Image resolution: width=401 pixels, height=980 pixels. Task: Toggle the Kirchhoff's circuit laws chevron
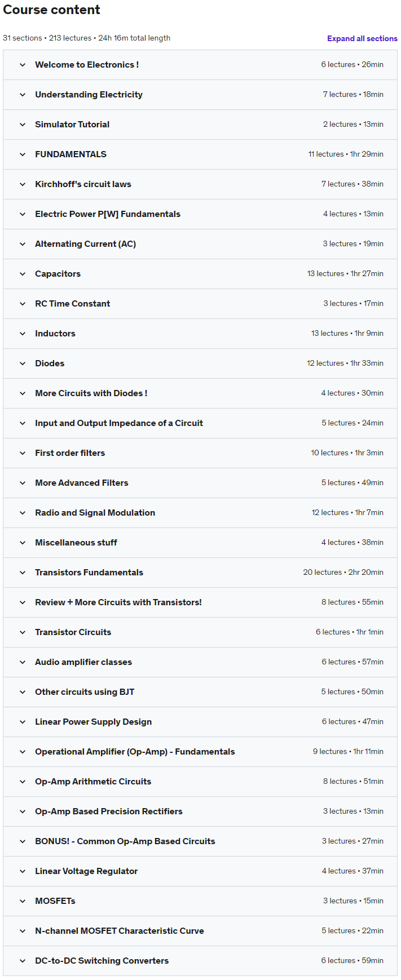23,184
